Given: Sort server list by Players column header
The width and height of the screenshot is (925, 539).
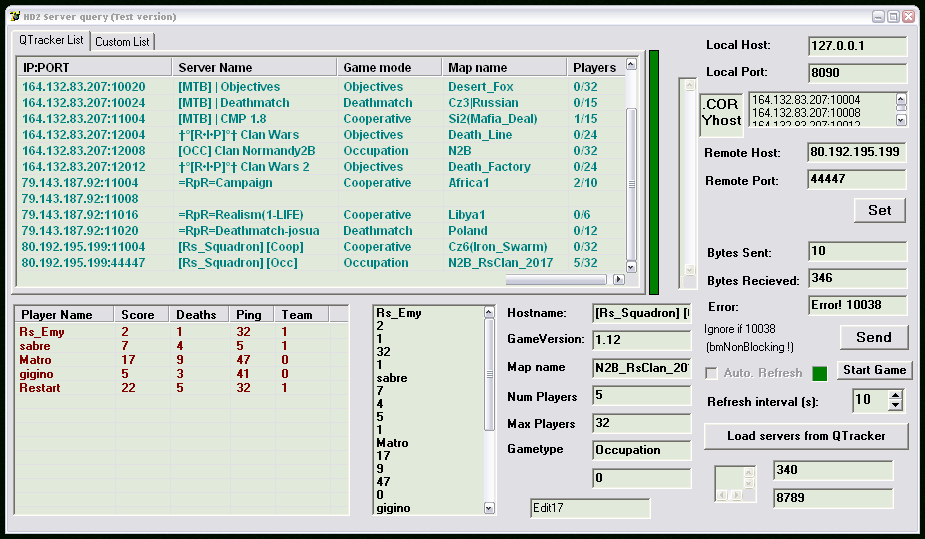Looking at the screenshot, I should point(594,67).
